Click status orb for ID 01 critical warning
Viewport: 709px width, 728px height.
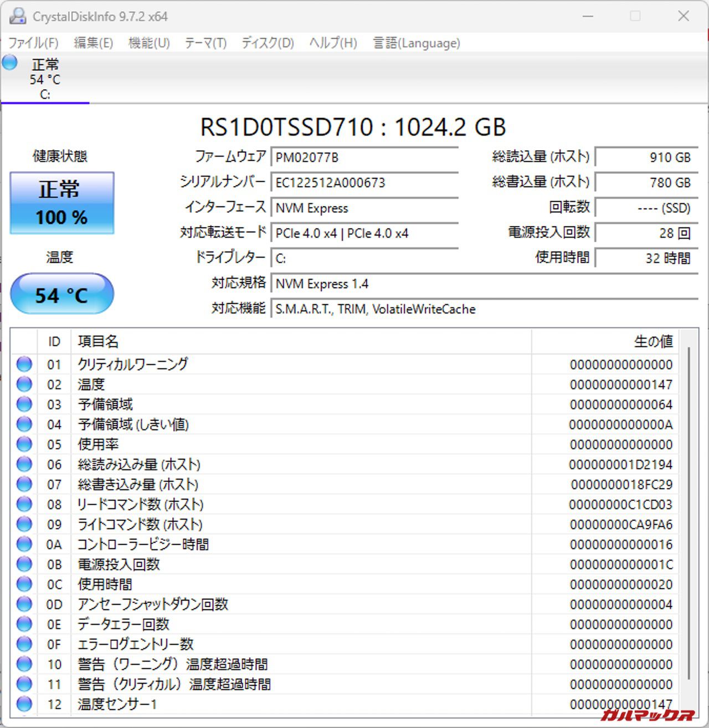[x=24, y=365]
